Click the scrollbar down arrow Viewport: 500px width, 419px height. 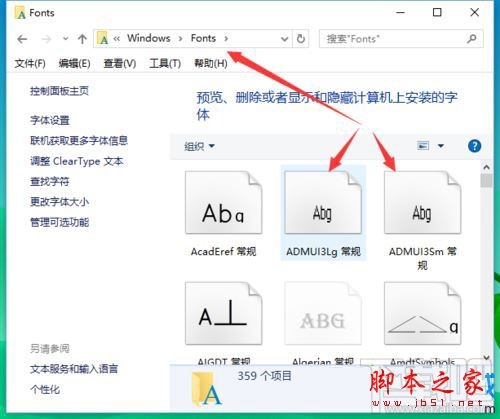tap(487, 358)
